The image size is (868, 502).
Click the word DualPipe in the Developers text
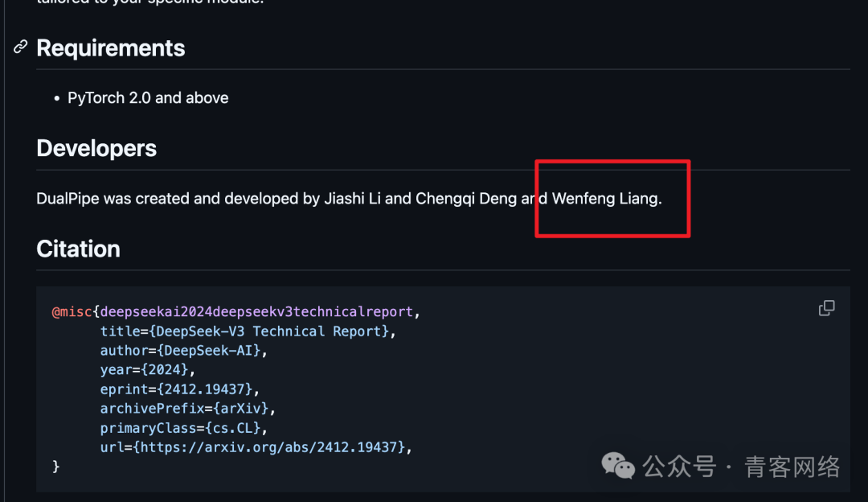click(68, 199)
